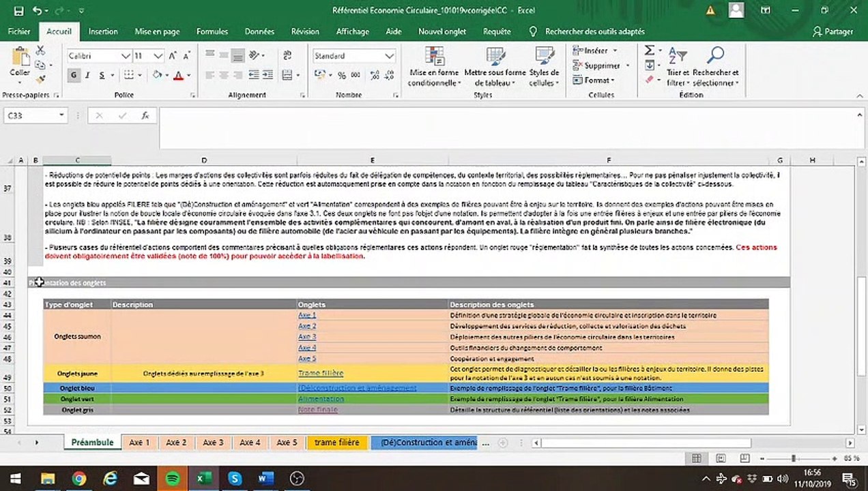
Task: Click the Mise en forme conditionnelle icon
Action: click(434, 56)
